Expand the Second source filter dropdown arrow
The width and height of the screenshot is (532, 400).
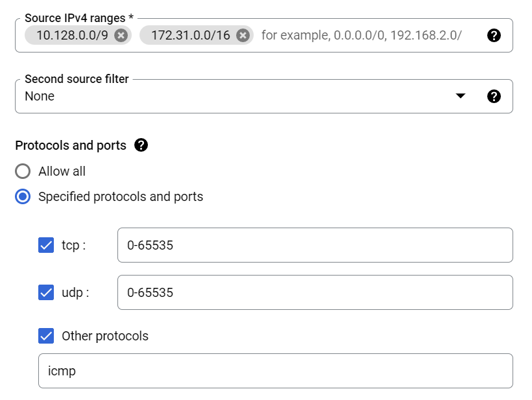pos(461,96)
